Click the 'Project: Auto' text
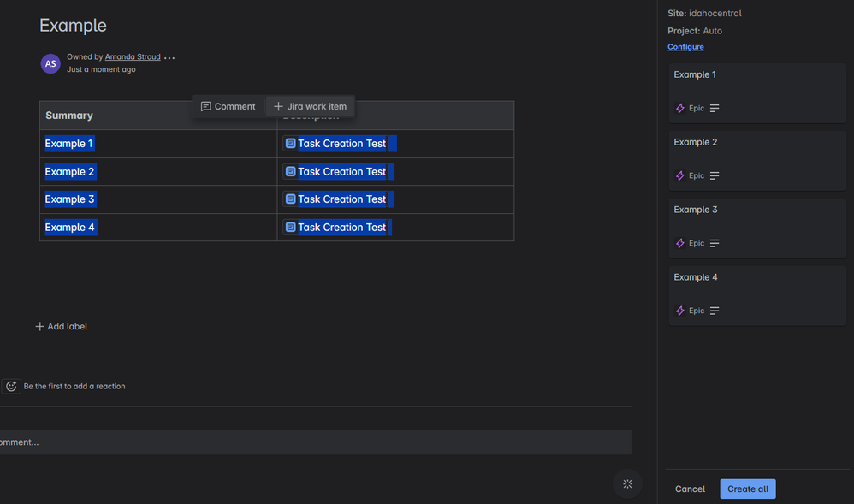This screenshot has width=854, height=504. [695, 31]
